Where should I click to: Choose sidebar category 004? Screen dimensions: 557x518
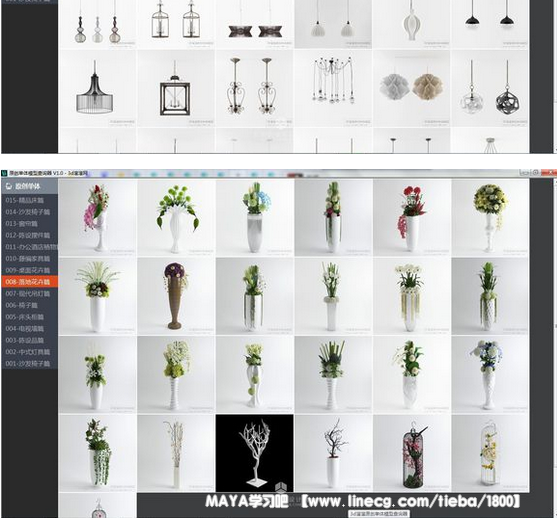[29, 329]
